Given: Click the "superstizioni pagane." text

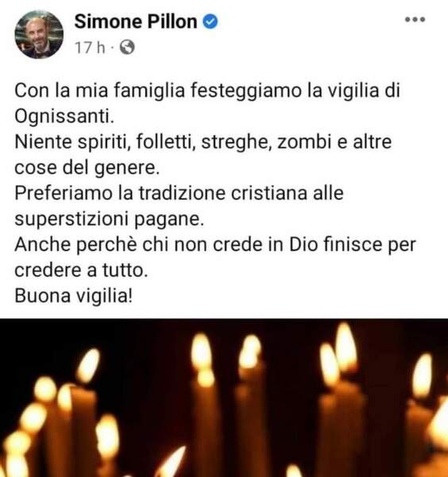Looking at the screenshot, I should coord(109,219).
